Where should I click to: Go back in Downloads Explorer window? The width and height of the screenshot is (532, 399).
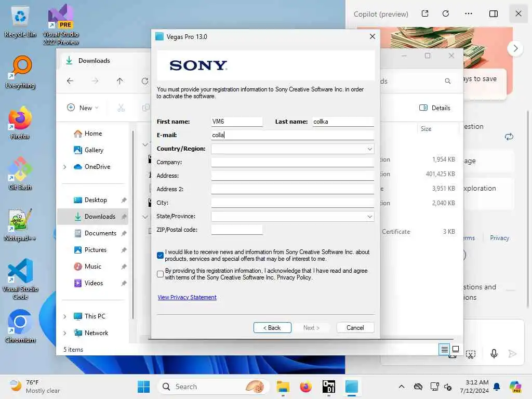click(x=70, y=81)
